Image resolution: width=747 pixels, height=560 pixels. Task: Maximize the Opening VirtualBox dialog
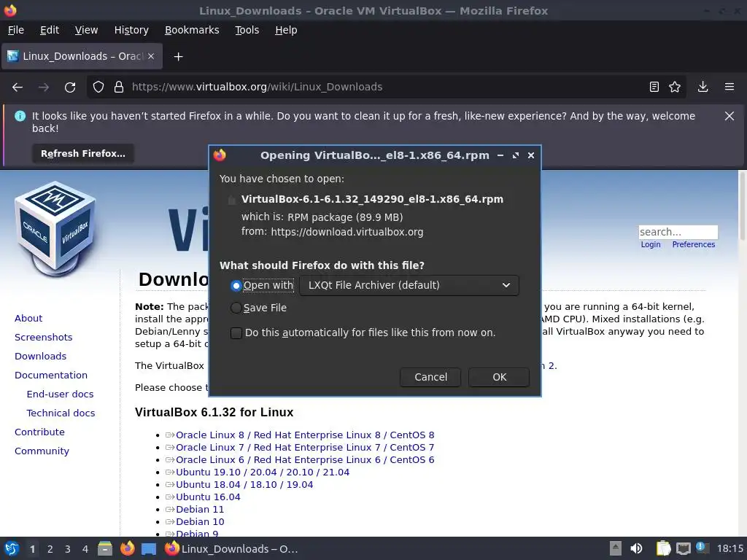[x=516, y=155]
